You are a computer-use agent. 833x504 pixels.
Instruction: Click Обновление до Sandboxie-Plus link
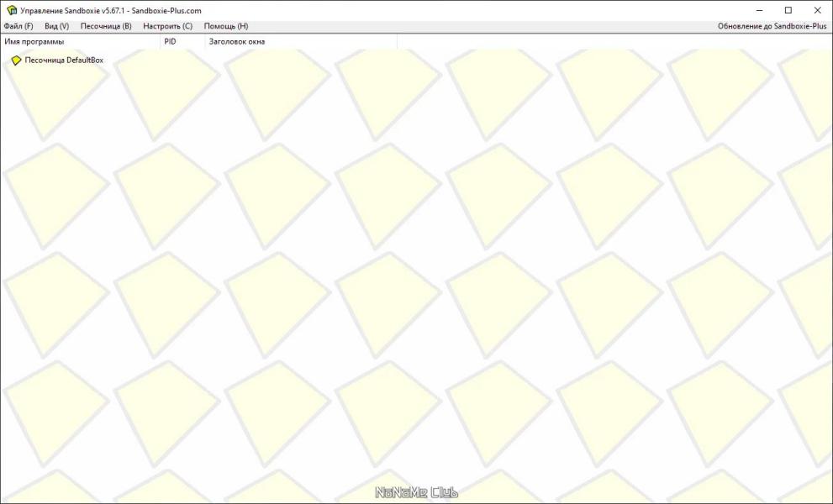click(x=772, y=26)
